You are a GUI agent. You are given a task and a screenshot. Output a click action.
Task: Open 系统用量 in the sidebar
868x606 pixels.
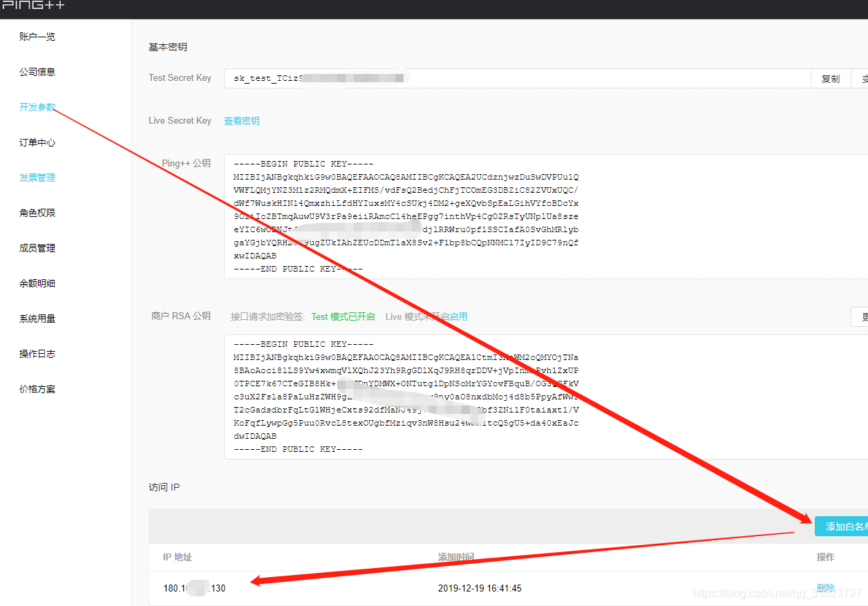(37, 319)
